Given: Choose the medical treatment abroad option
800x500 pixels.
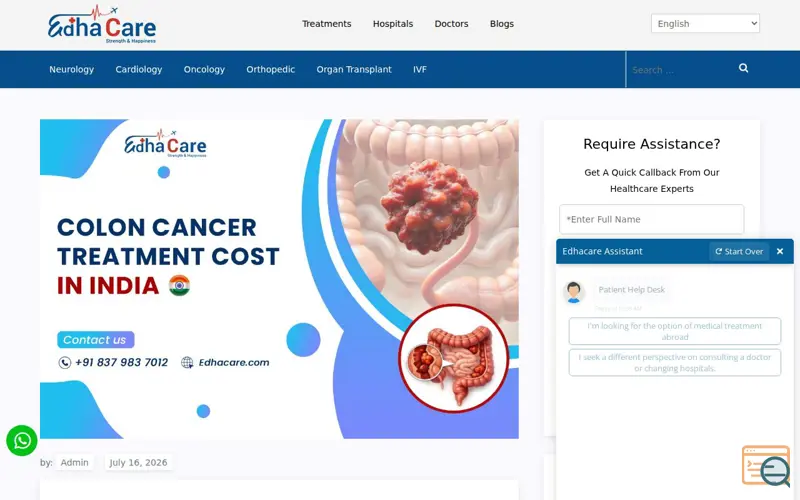Looking at the screenshot, I should [674, 331].
